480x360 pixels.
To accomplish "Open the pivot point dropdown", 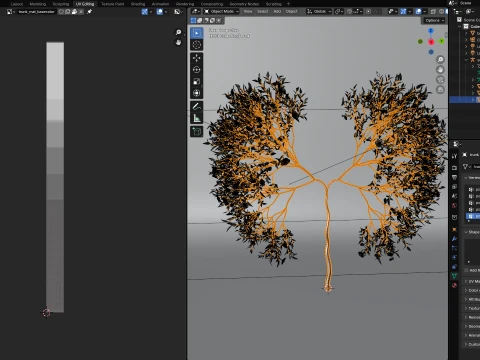I will [339, 12].
